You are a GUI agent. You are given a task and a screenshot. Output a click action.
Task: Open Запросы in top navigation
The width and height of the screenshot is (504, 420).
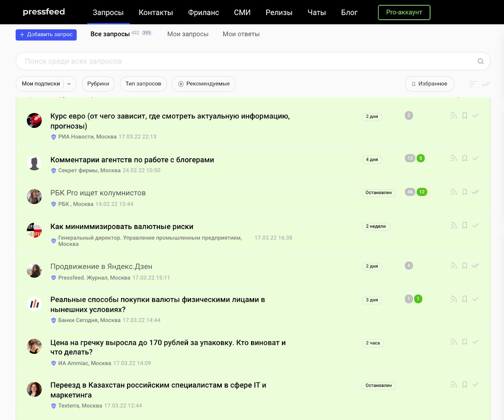[108, 13]
